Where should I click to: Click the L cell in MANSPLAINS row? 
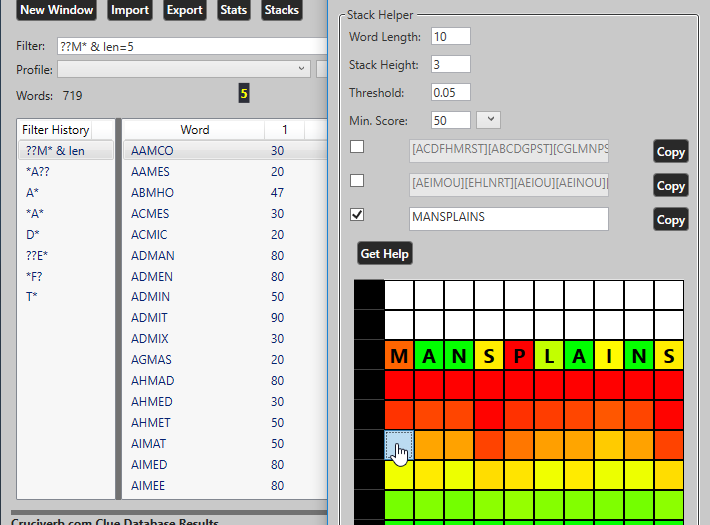pos(549,356)
